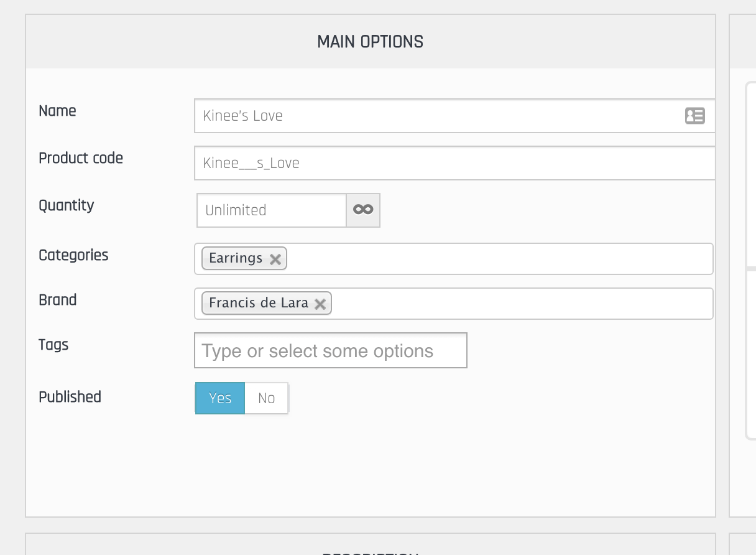Select the Francis de Lara chip
756x555 pixels.
[259, 303]
